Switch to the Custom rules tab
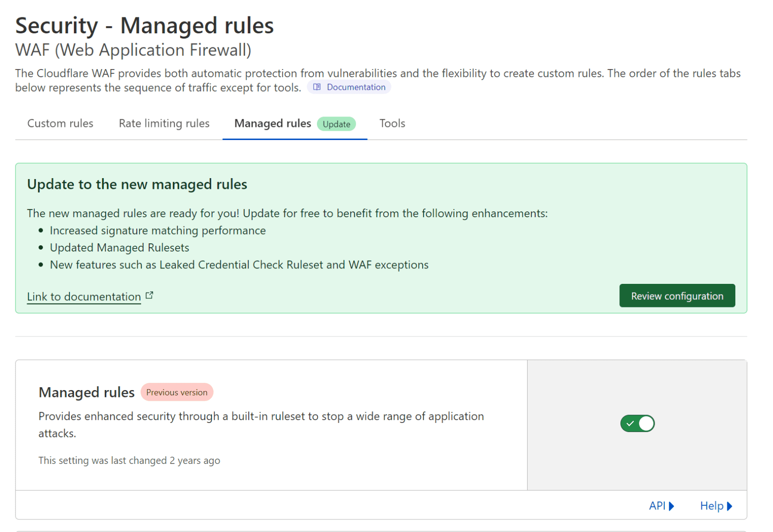Image resolution: width=773 pixels, height=532 pixels. [60, 123]
